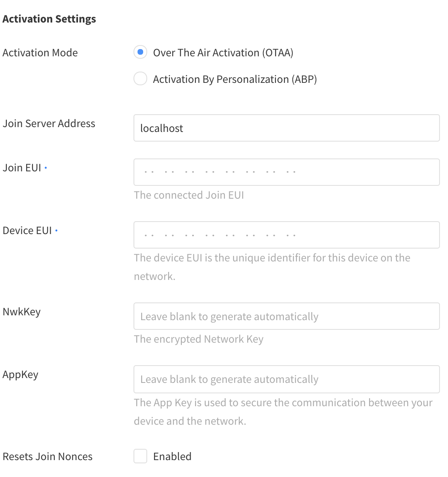Click the AppKey input field
448x477 pixels.
286,379
